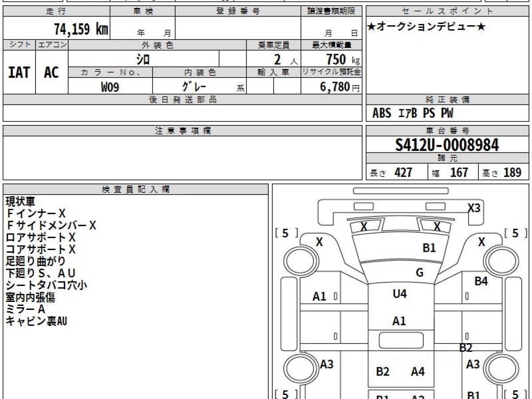The width and height of the screenshot is (532, 399).
Task: Click the color code W09
Action: pos(110,87)
